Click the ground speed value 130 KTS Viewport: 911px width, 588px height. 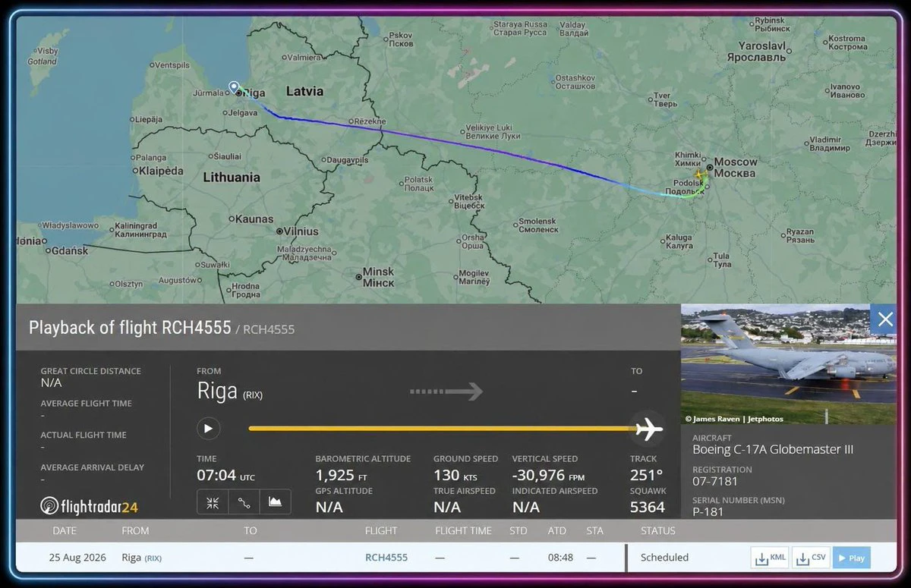click(x=457, y=475)
